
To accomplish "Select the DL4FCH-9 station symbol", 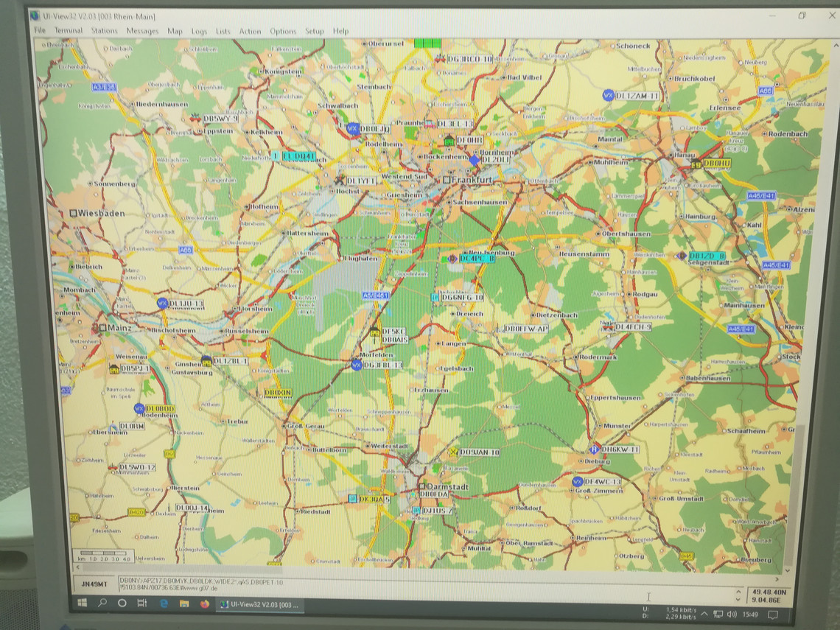I will [x=607, y=326].
